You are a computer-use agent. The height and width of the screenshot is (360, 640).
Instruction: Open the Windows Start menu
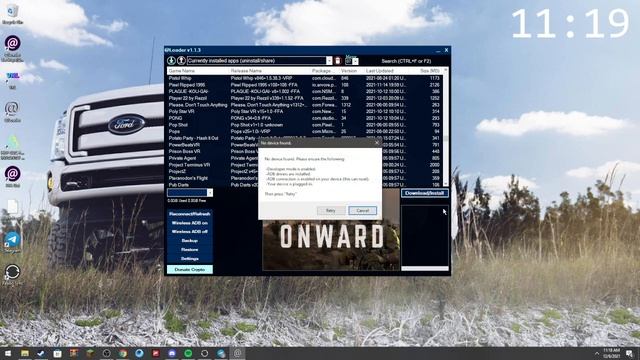8,353
